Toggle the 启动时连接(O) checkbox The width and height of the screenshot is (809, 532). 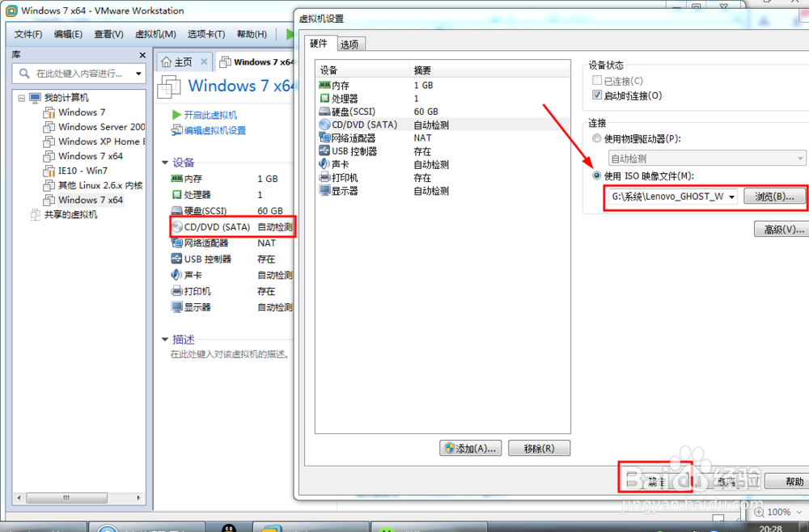[597, 95]
